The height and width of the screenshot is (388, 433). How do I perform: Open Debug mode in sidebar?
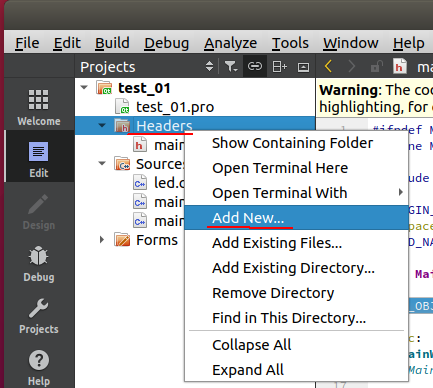tap(39, 263)
